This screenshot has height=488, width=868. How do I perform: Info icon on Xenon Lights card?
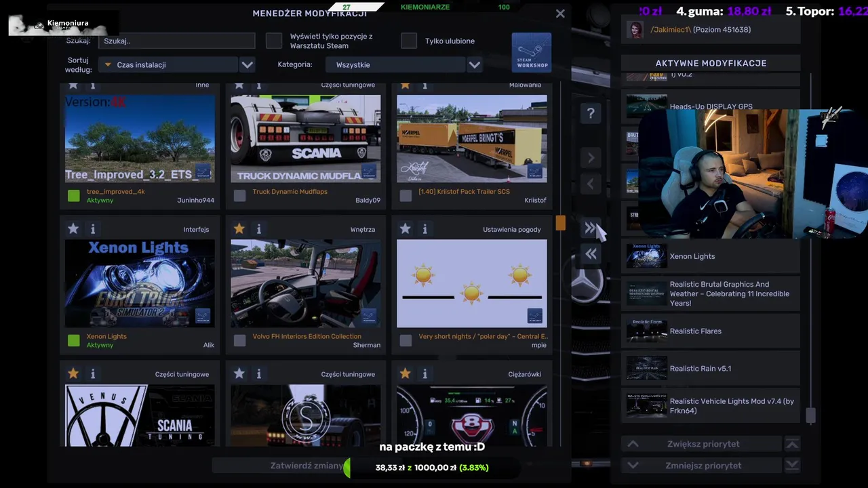(93, 229)
